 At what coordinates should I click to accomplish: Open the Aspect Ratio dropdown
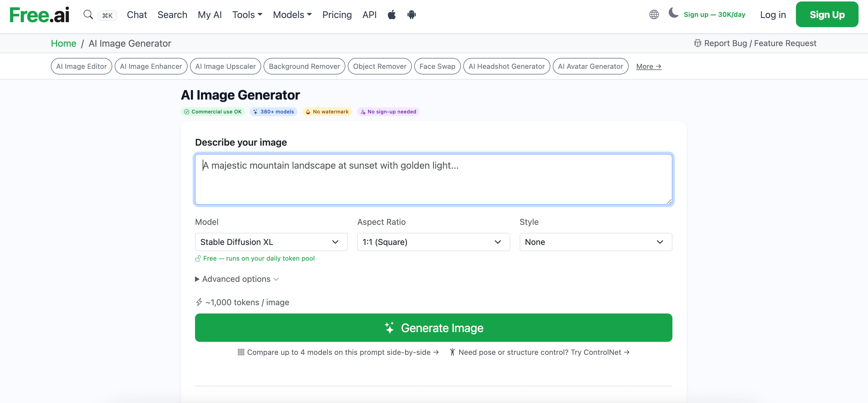(433, 242)
